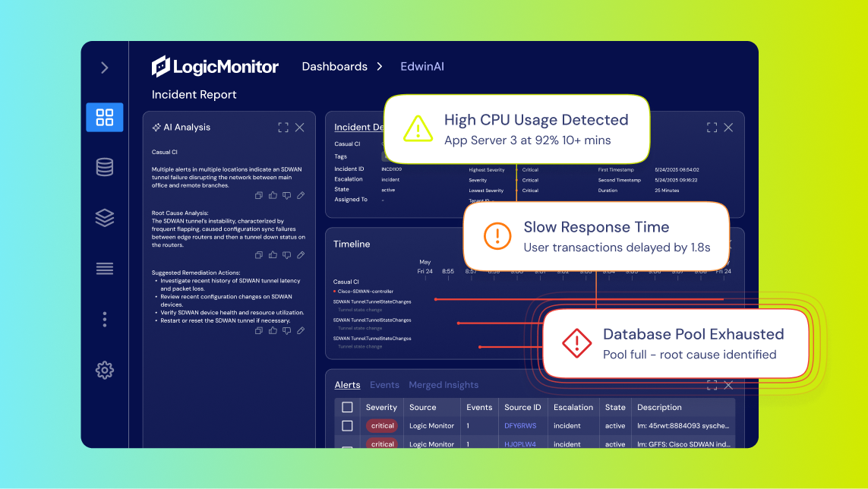Edit the Root Cause Analysis text

point(301,255)
